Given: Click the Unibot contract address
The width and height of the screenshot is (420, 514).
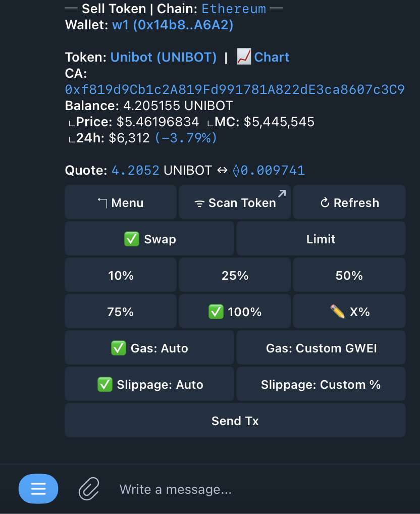Looking at the screenshot, I should point(235,90).
